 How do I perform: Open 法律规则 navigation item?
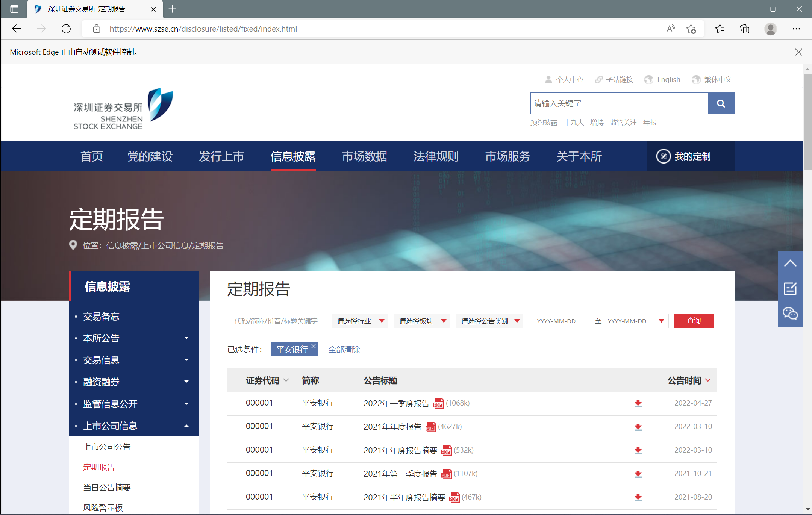click(x=436, y=156)
